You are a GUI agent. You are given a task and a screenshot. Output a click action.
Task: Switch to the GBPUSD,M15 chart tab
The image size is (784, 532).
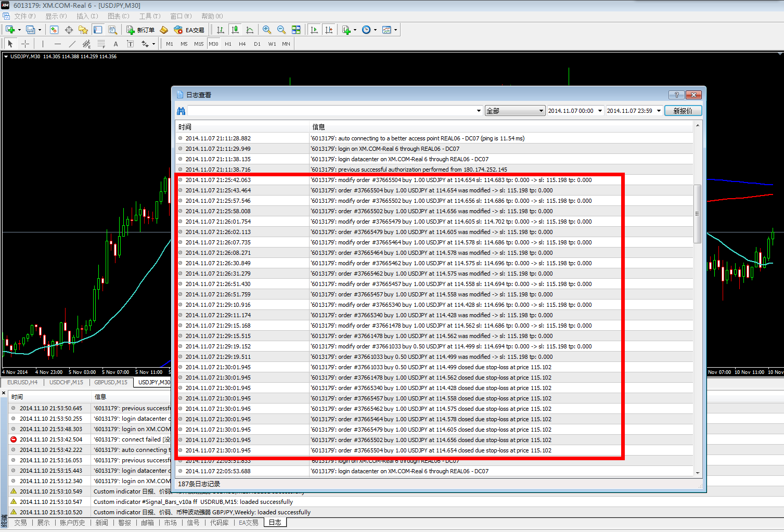coord(111,382)
